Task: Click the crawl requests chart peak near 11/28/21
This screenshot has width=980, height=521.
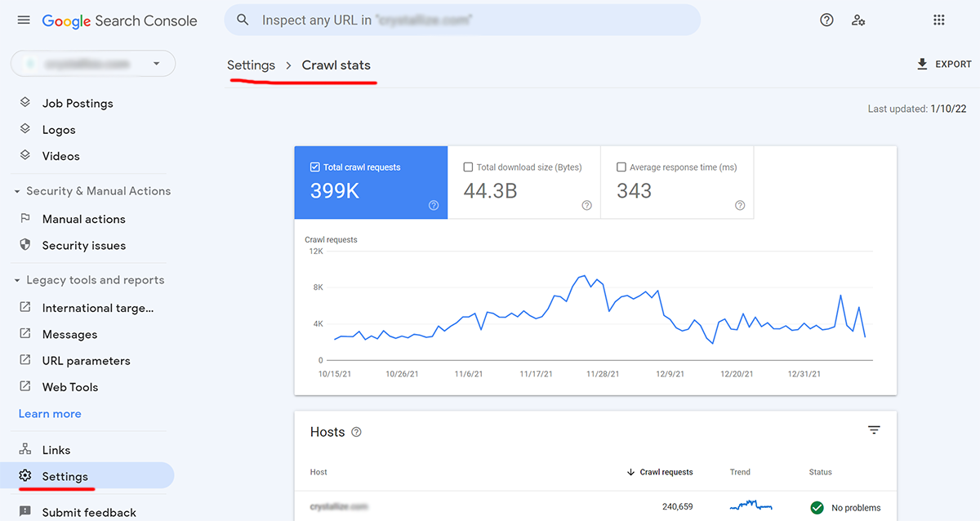Action: (582, 276)
